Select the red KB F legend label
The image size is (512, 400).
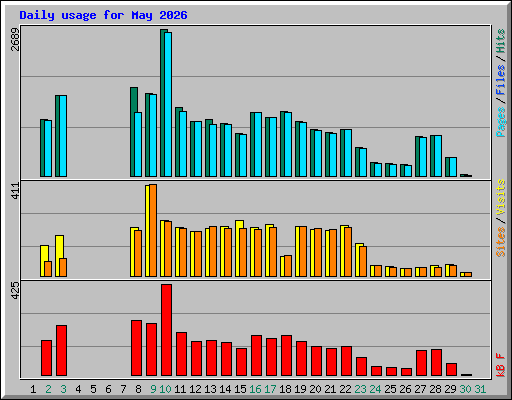(x=500, y=365)
